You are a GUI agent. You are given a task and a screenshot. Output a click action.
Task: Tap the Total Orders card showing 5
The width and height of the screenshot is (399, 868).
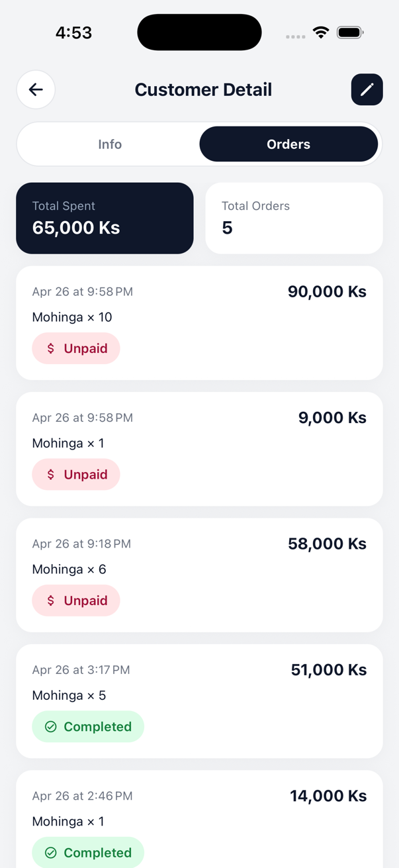[x=294, y=218]
